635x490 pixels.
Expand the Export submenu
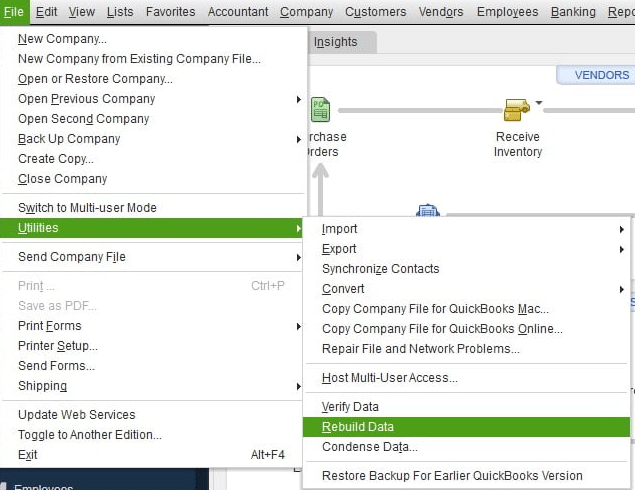coord(339,249)
